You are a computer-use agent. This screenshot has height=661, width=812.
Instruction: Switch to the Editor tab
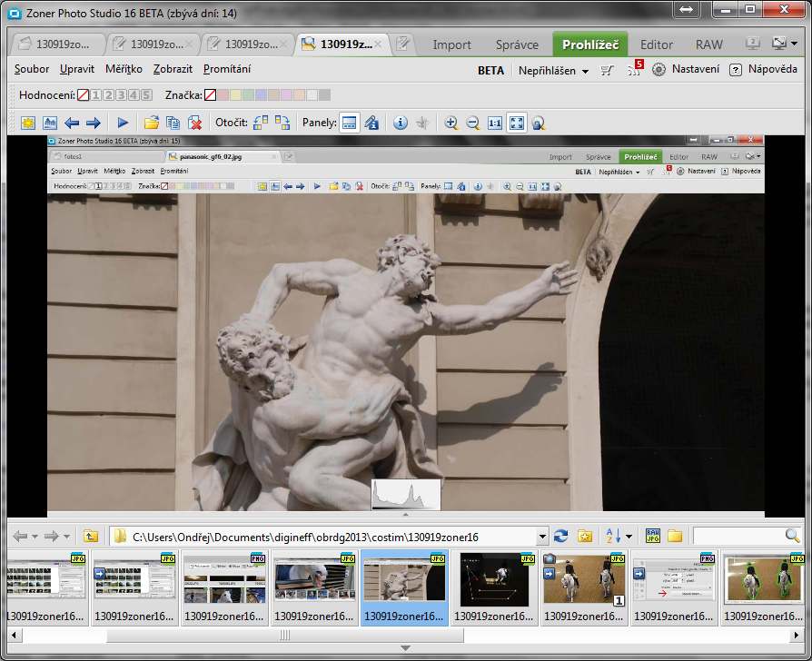(x=656, y=44)
